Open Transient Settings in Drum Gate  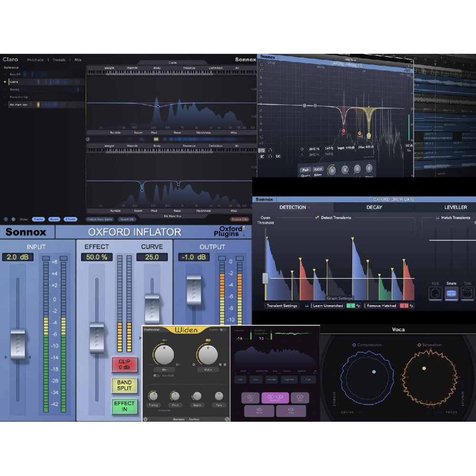282,306
